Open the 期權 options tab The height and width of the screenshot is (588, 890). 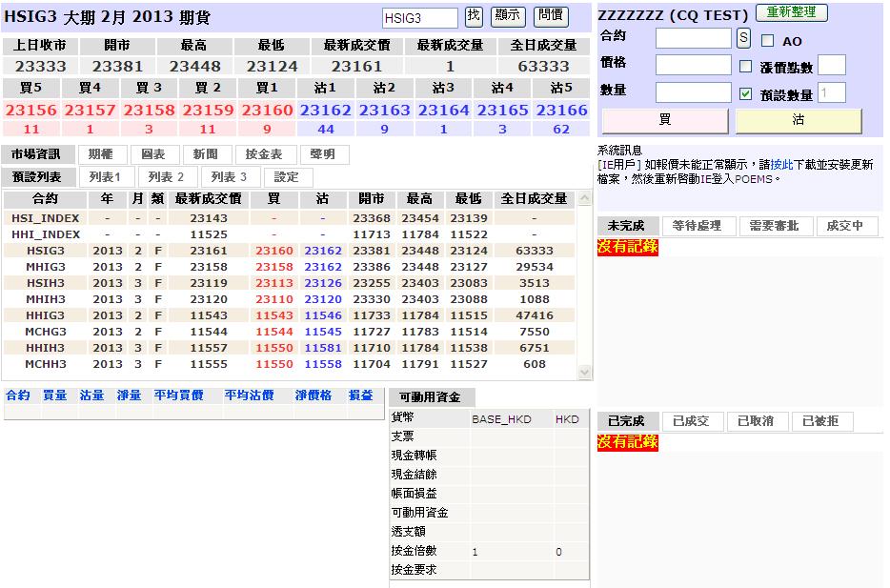click(x=100, y=154)
